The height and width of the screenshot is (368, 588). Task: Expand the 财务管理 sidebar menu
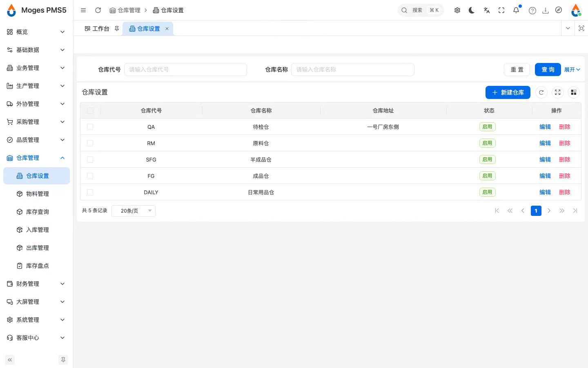click(x=36, y=284)
